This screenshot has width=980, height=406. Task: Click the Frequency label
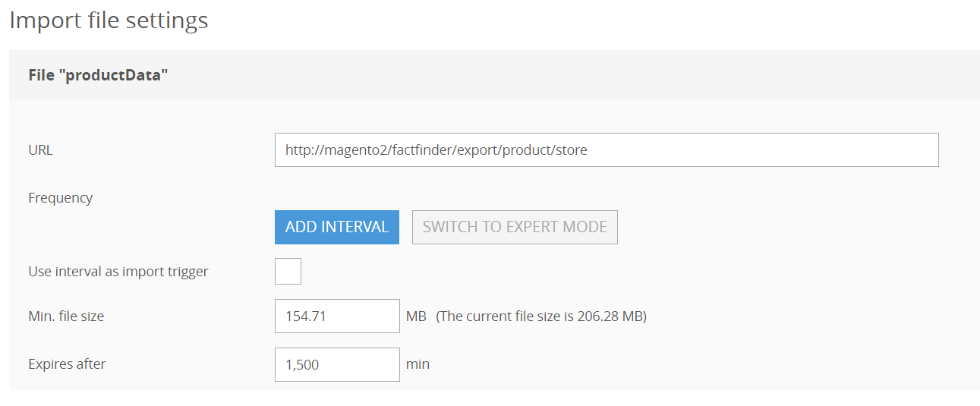click(60, 198)
